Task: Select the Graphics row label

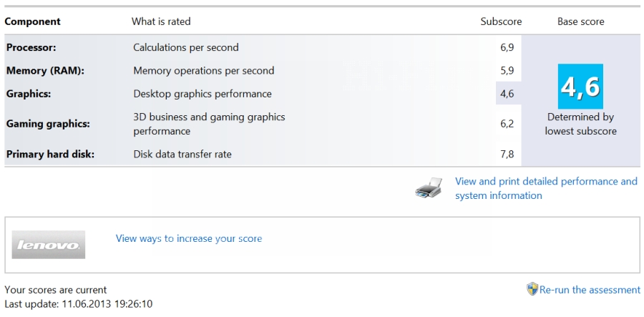Action: 29,93
